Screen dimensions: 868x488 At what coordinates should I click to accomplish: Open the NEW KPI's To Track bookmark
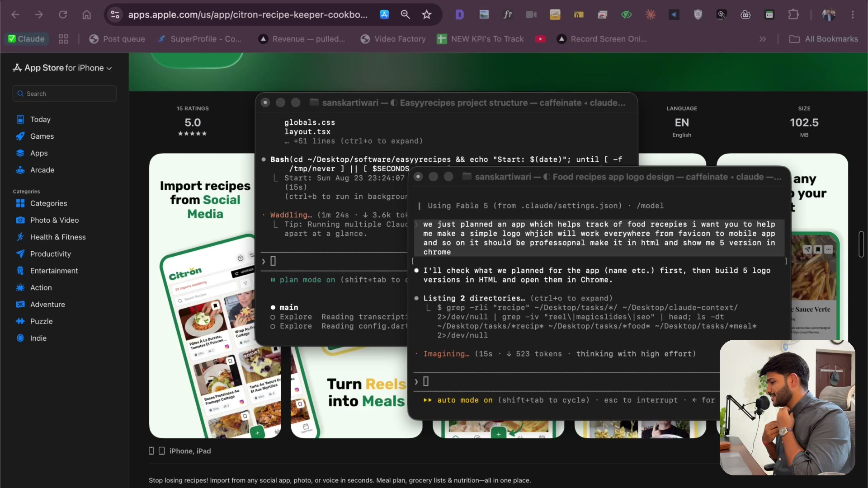click(x=480, y=39)
